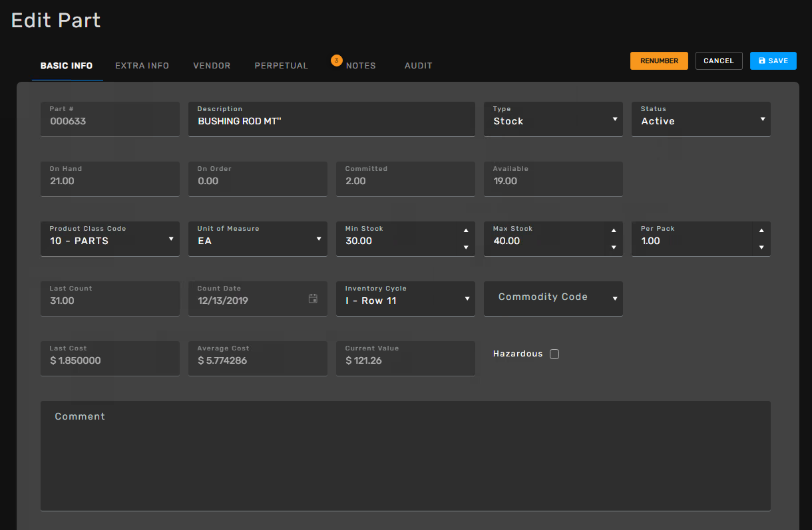The height and width of the screenshot is (530, 812).
Task: Increase Max Stock with up arrow
Action: (614, 231)
